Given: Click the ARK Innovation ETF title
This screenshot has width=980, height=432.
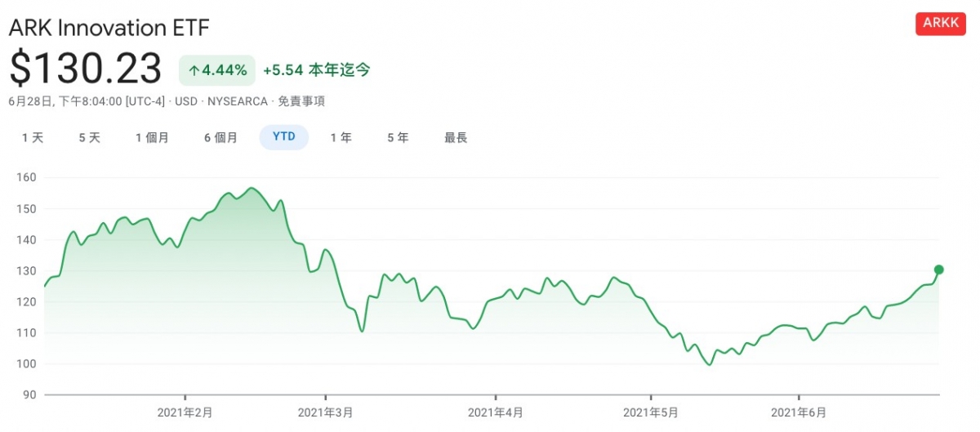Looking at the screenshot, I should coord(109,28).
